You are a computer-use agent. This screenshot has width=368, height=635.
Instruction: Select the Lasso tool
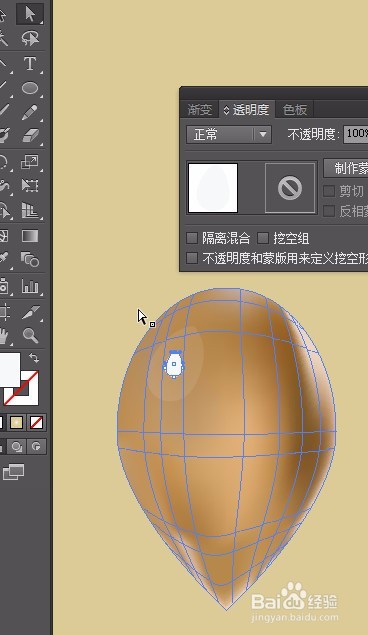[30, 38]
